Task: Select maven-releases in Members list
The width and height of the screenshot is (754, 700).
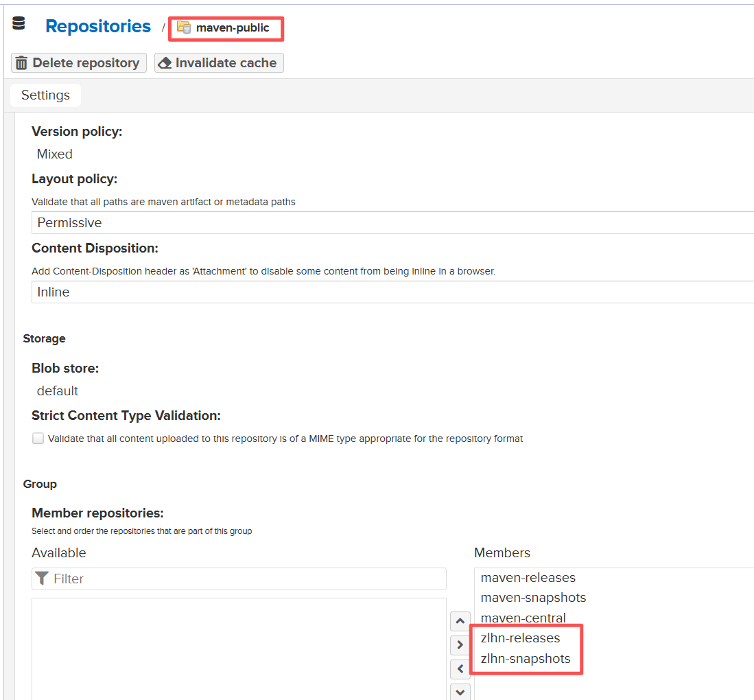Action: 528,578
